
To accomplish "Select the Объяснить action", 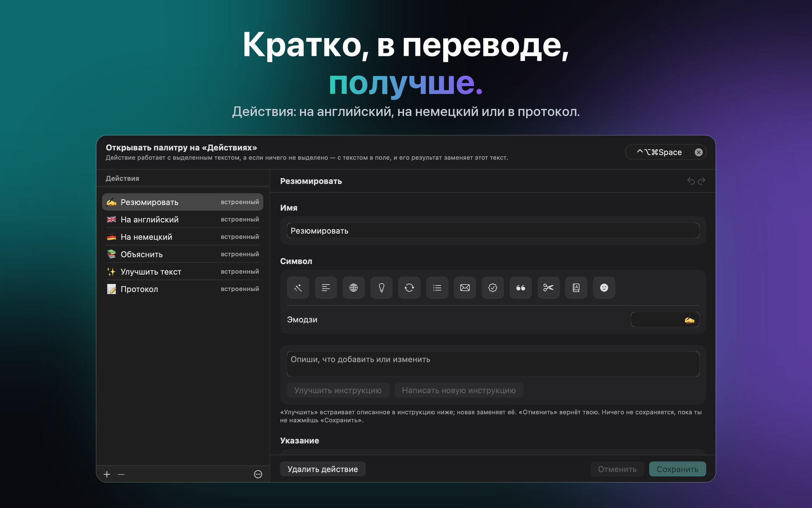I will (183, 254).
